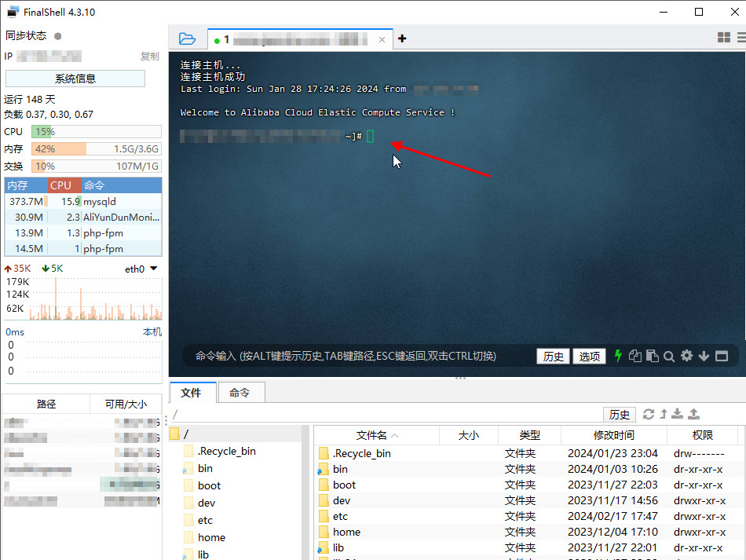The width and height of the screenshot is (746, 560).
Task: Select the boot folder in the tree
Action: [209, 485]
